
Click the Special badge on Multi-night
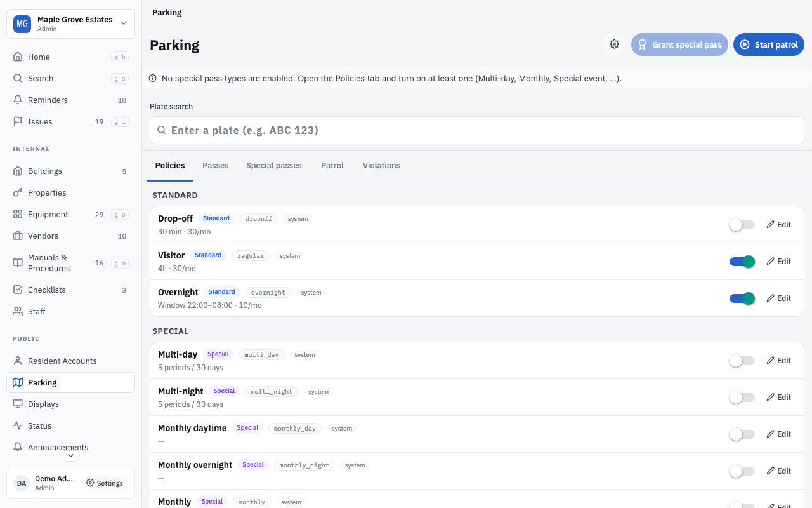pyautogui.click(x=225, y=391)
